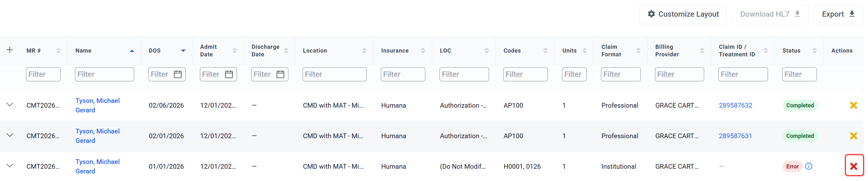Open claim ID 289587632 link
This screenshot has width=868, height=181.
pyautogui.click(x=735, y=105)
